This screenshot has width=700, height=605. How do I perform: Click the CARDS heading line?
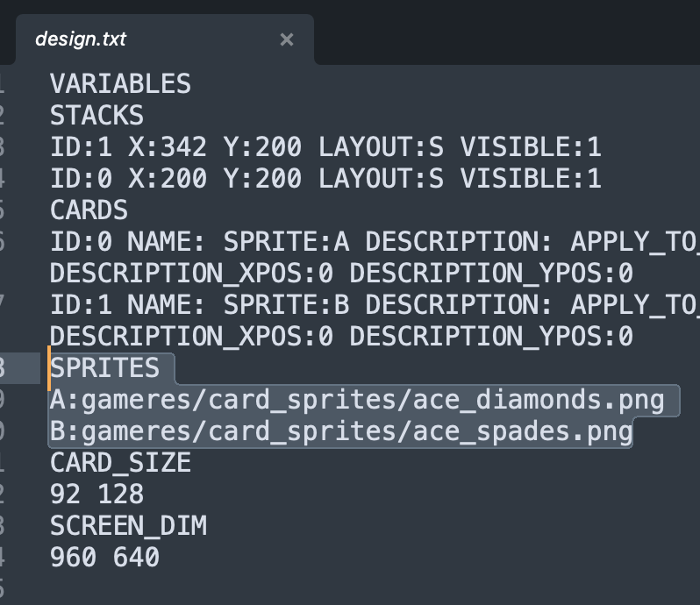pos(89,210)
